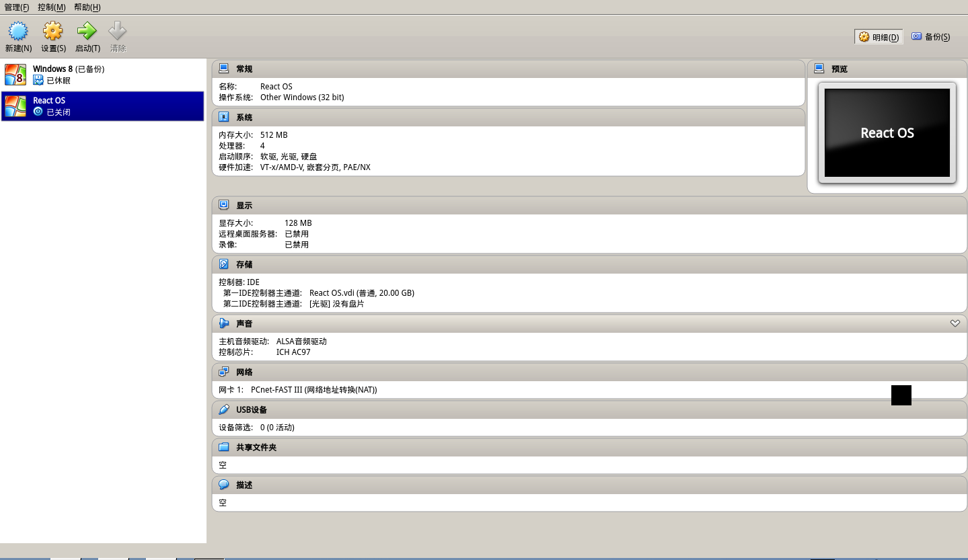This screenshot has height=560, width=968.
Task: Click "已禁用" next to 录像
Action: (x=297, y=245)
